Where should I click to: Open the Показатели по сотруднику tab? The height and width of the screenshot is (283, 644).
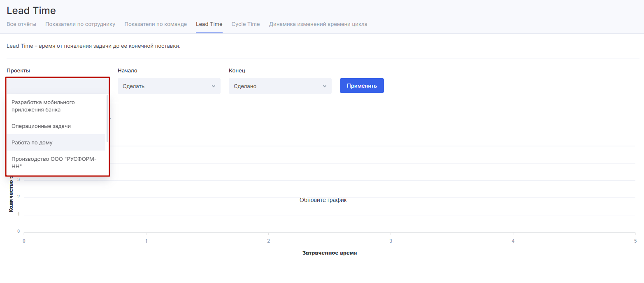tap(80, 24)
